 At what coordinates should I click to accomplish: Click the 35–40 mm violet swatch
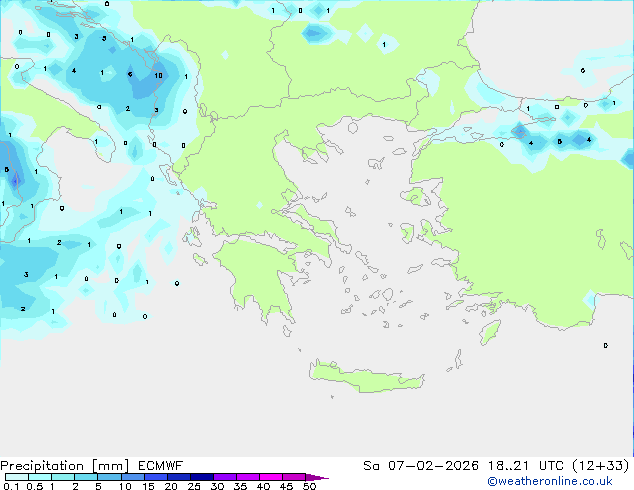pyautogui.click(x=247, y=477)
